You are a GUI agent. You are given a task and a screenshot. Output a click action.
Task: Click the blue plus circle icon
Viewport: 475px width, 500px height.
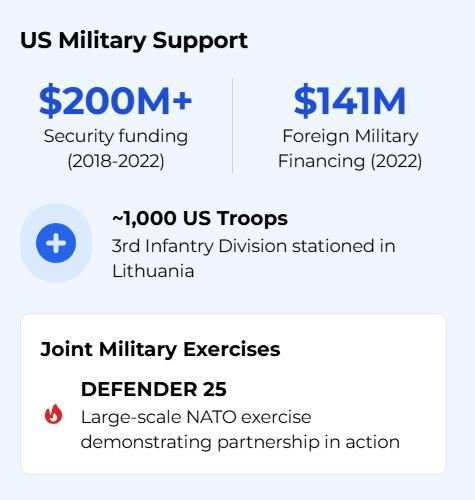click(x=56, y=243)
